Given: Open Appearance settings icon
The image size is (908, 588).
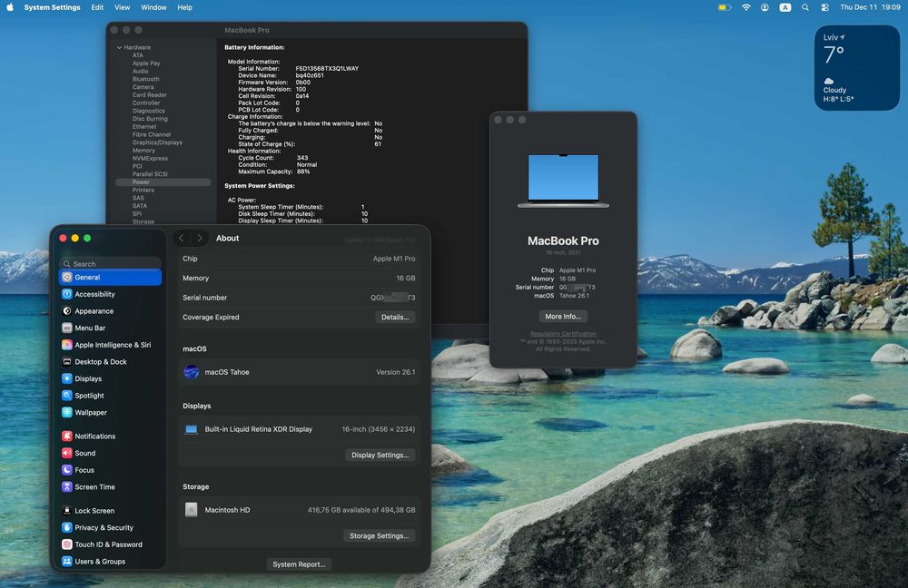Looking at the screenshot, I should click(x=67, y=310).
